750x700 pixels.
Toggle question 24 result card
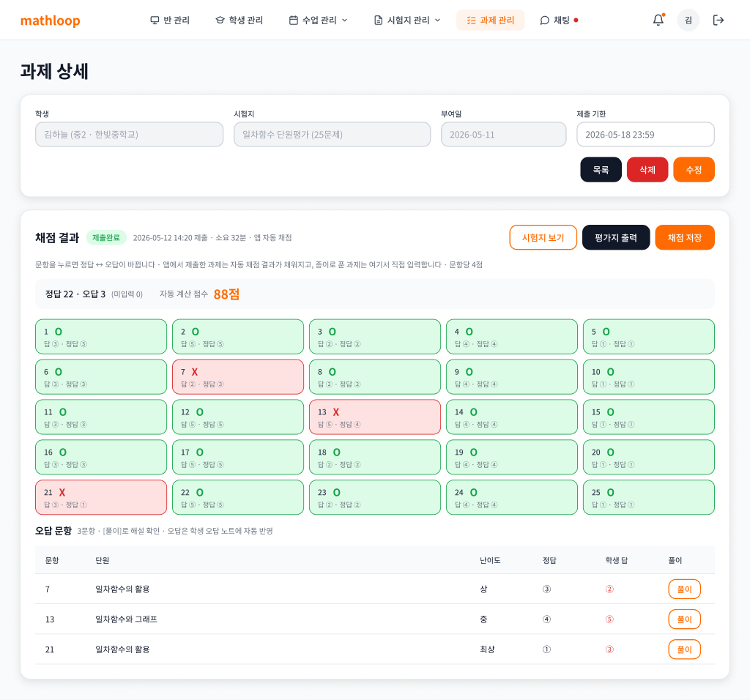click(x=512, y=497)
